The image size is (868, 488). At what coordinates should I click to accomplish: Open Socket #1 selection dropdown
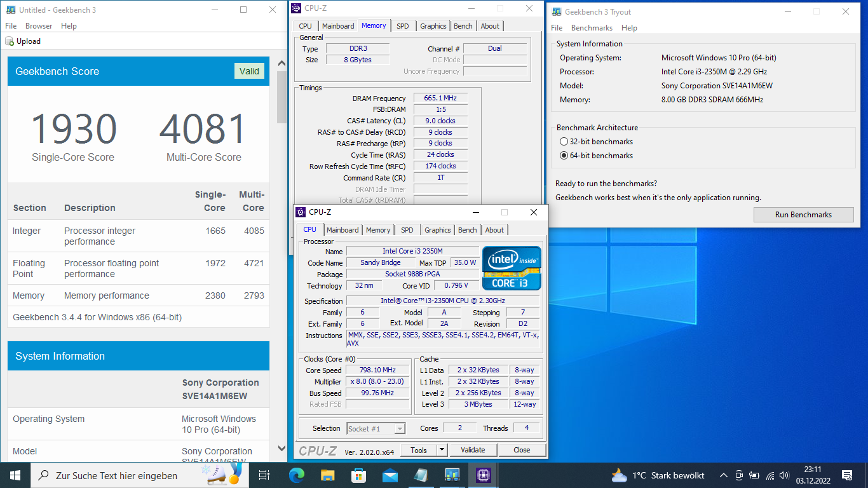376,429
